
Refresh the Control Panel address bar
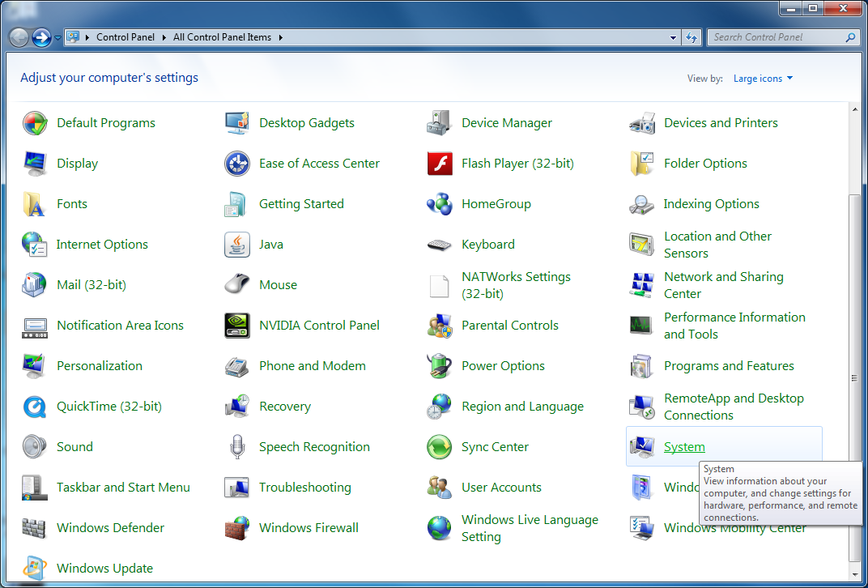click(691, 37)
